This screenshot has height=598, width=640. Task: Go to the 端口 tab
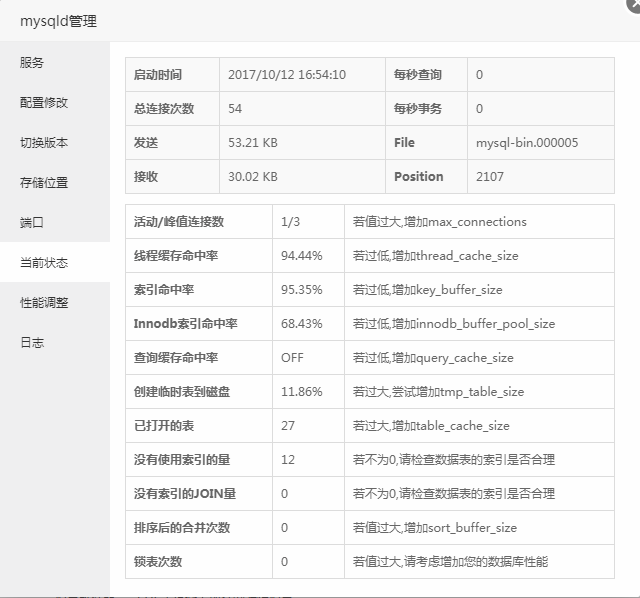tap(55, 222)
